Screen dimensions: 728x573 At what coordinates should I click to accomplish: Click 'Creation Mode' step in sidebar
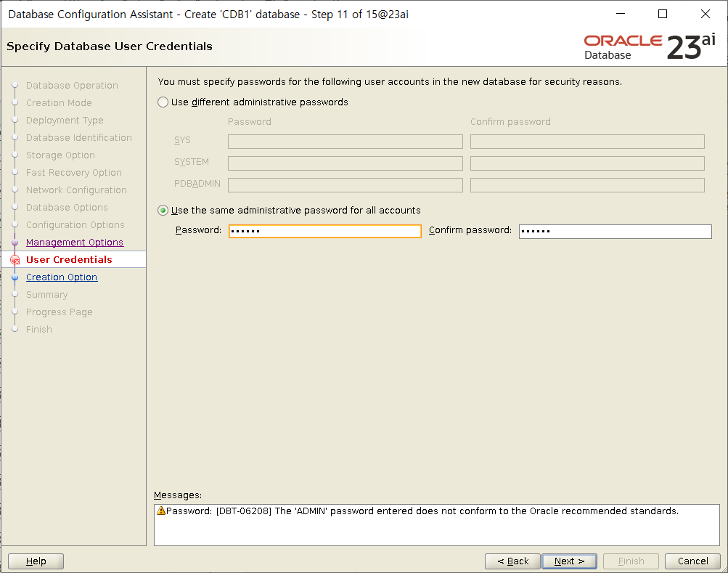59,102
